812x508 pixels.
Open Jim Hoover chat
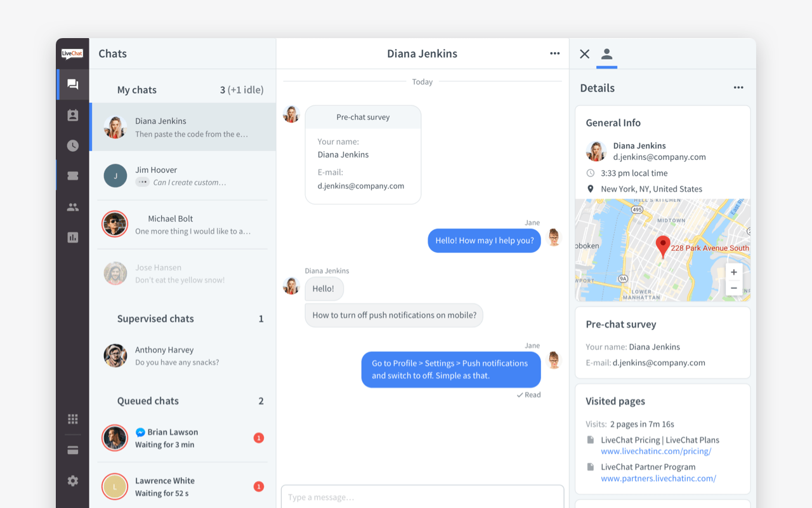point(183,176)
